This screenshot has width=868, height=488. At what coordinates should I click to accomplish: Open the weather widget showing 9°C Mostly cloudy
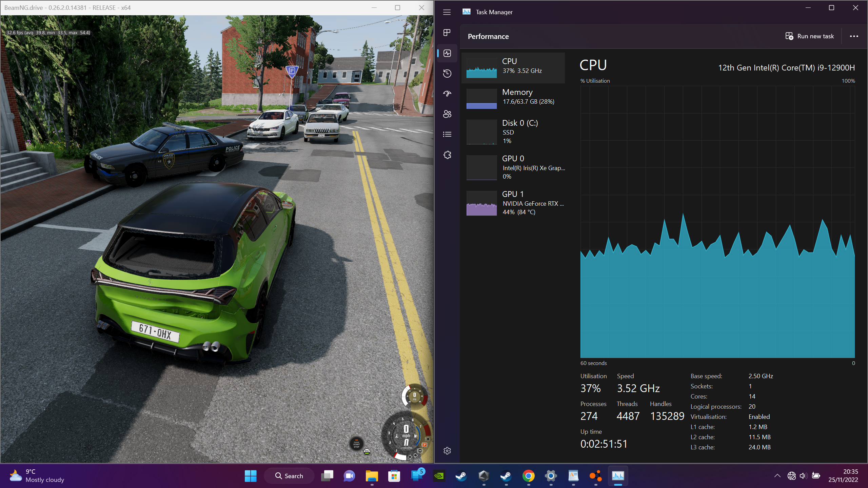coord(37,476)
